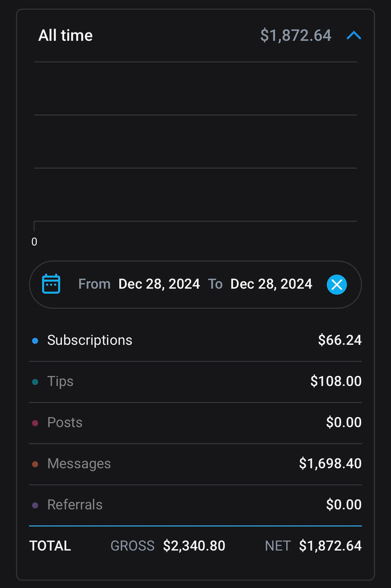Click the $1,872.64 header total
This screenshot has height=588, width=391.
(296, 35)
